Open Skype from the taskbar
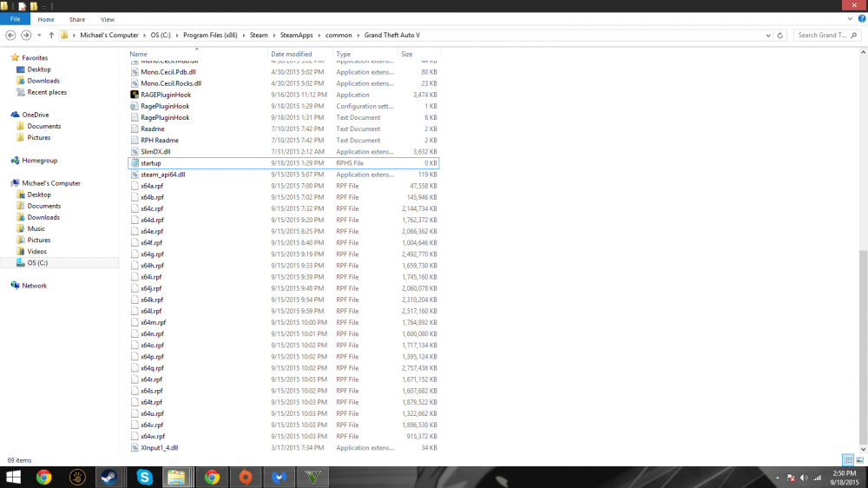The image size is (868, 488). pyautogui.click(x=144, y=477)
